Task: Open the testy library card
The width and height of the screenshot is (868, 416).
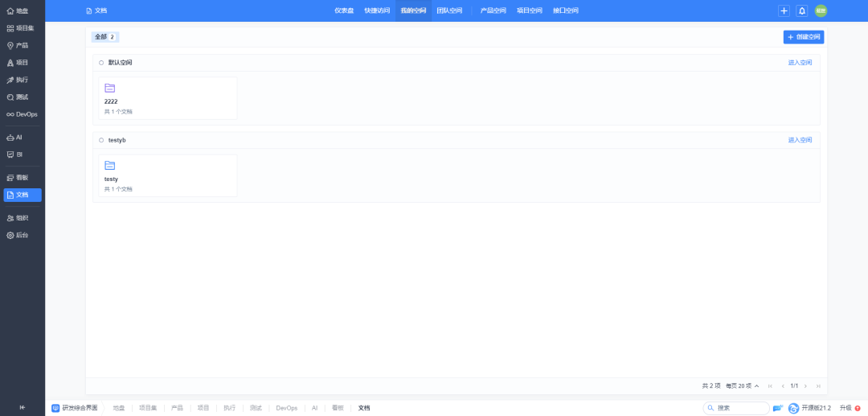Action: [168, 175]
